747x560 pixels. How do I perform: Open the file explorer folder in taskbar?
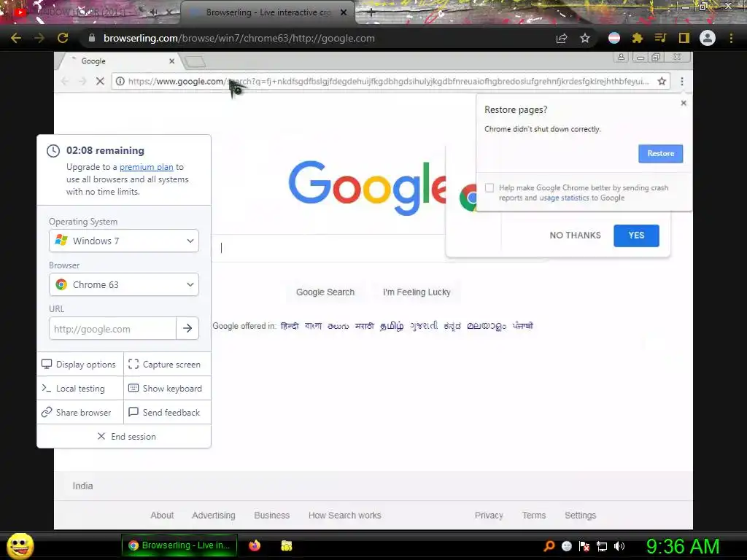[286, 545]
